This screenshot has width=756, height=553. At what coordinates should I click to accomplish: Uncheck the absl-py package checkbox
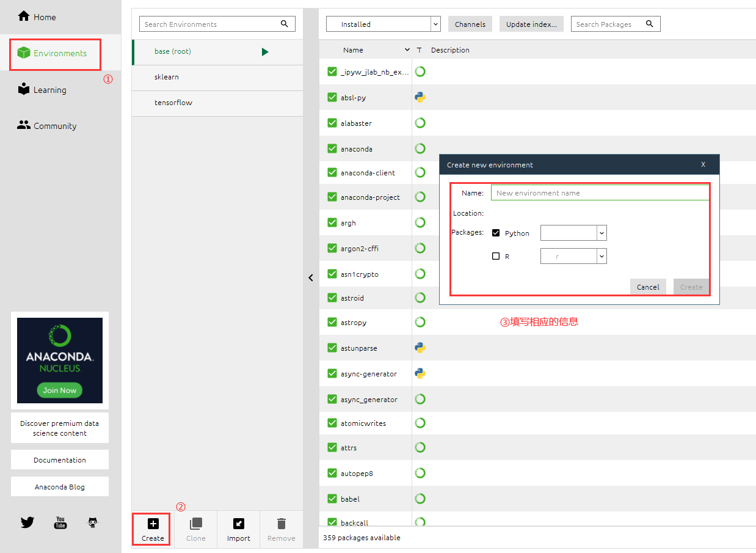click(x=332, y=97)
